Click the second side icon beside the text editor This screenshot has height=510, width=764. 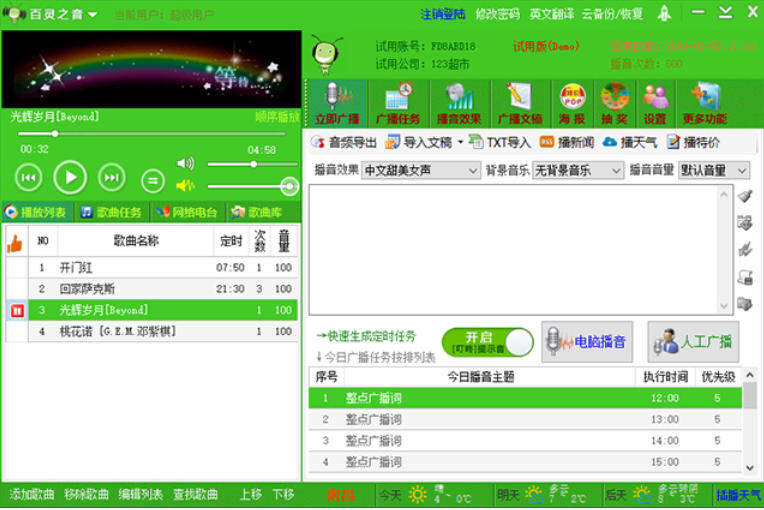pos(745,223)
